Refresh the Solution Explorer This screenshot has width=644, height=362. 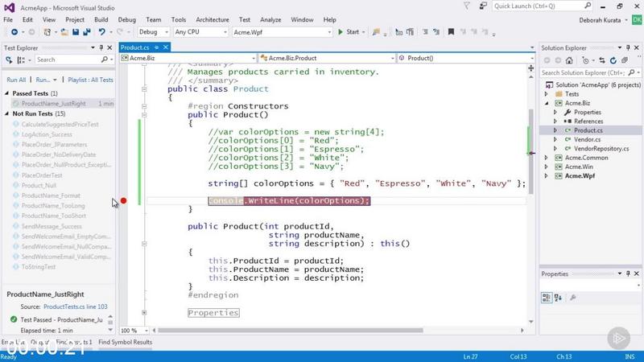613,60
